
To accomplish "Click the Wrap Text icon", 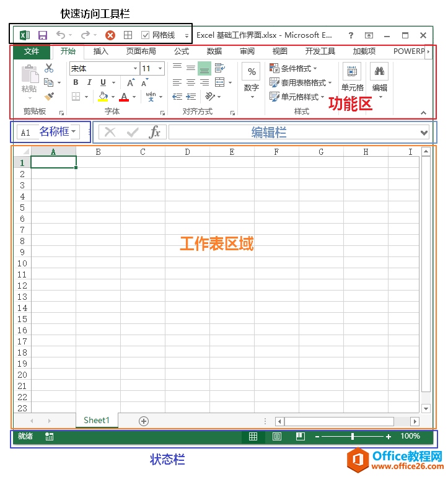I will [x=220, y=68].
